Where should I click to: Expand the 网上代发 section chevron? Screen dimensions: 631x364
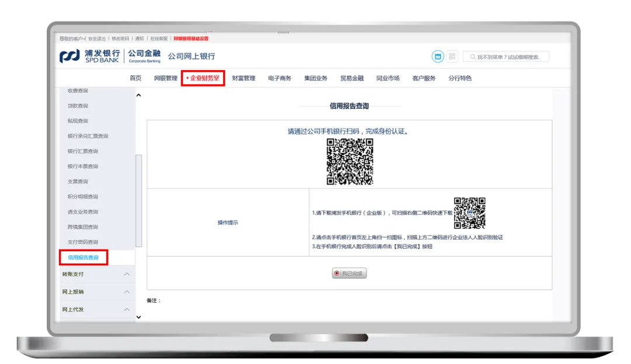coord(127,310)
